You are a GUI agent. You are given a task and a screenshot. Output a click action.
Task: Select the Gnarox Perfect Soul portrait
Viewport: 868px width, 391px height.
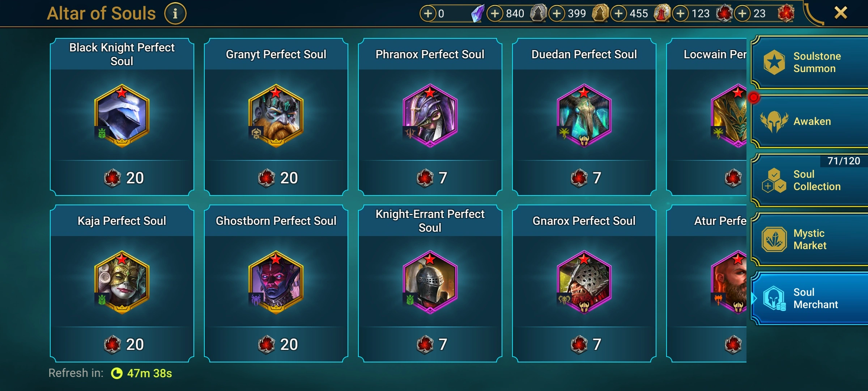[584, 282]
